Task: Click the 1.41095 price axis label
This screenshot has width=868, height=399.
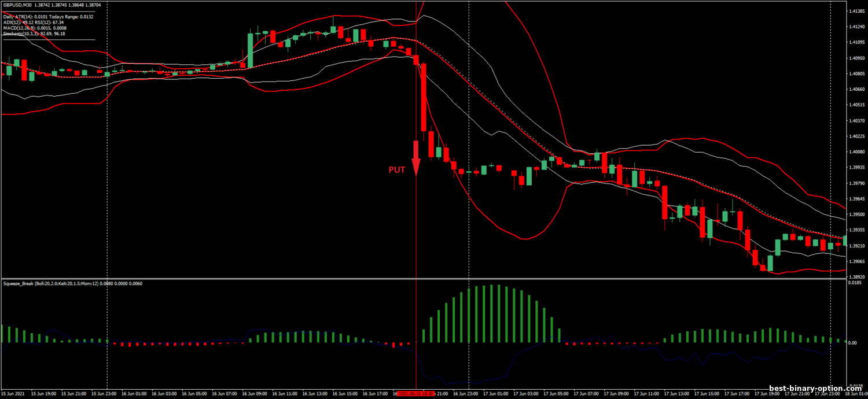Action: [856, 42]
